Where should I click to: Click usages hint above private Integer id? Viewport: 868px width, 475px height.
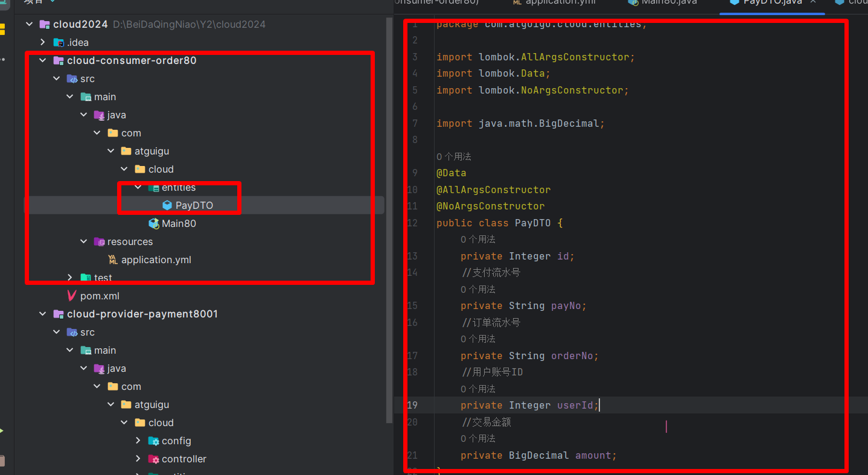(x=478, y=239)
